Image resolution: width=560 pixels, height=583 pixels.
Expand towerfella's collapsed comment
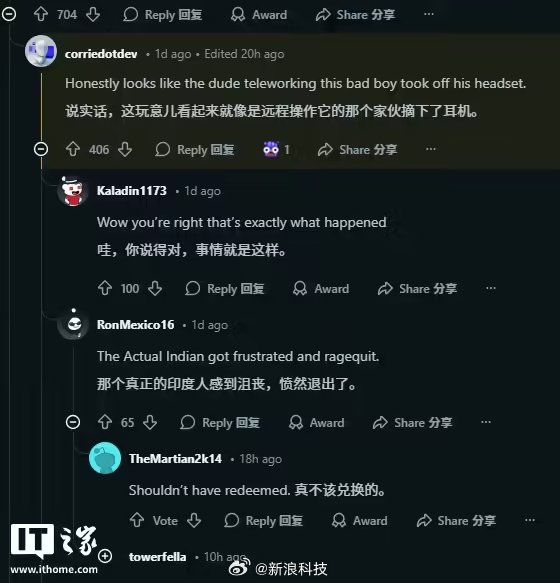point(105,556)
